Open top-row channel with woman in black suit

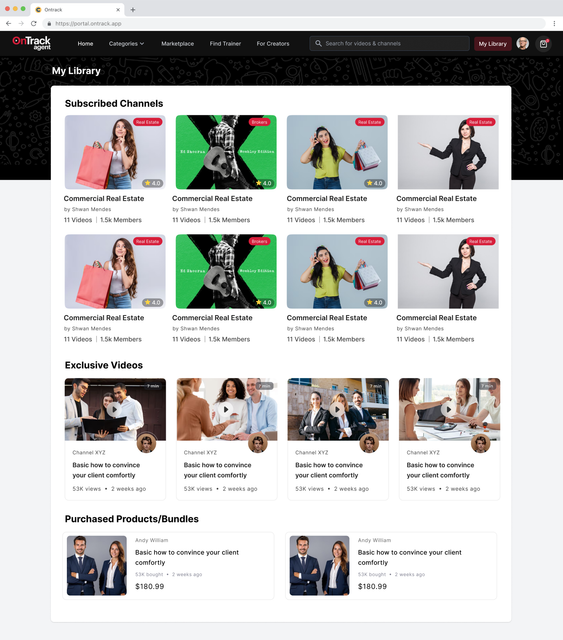[x=448, y=152]
